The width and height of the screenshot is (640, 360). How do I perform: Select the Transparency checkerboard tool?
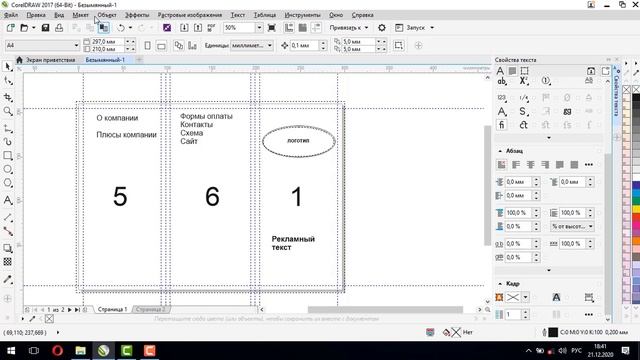pyautogui.click(x=8, y=262)
